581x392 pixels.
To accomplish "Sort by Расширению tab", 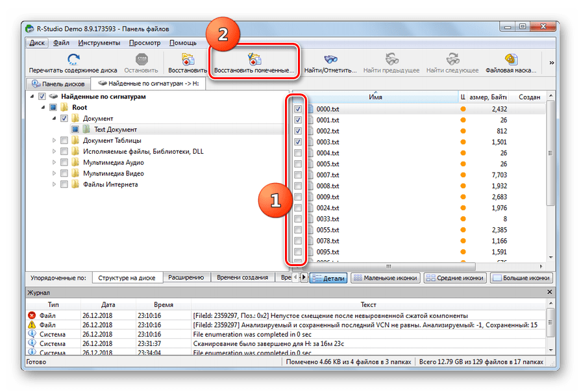I will tap(186, 278).
